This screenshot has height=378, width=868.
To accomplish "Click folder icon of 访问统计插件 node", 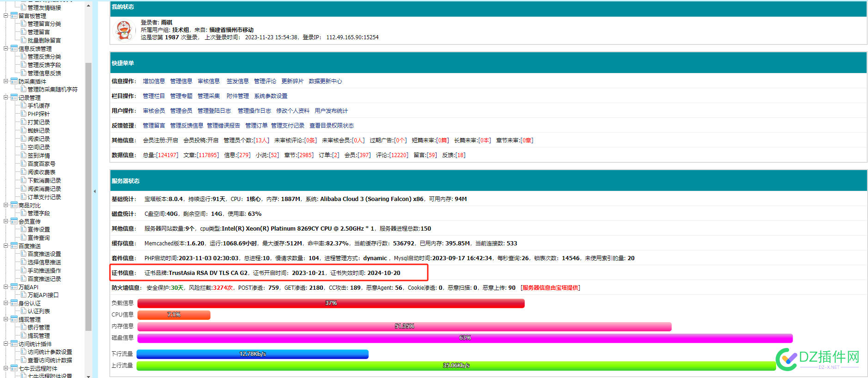I will click(14, 344).
